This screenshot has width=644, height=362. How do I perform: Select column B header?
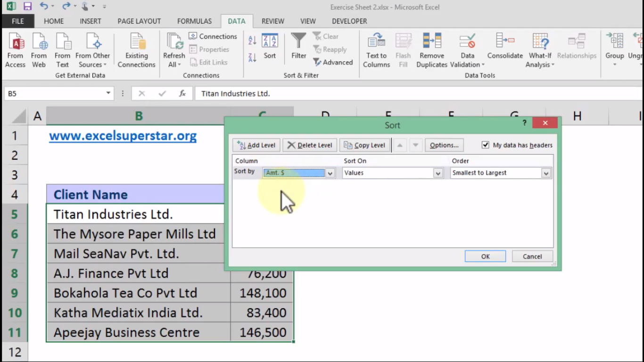pos(138,116)
